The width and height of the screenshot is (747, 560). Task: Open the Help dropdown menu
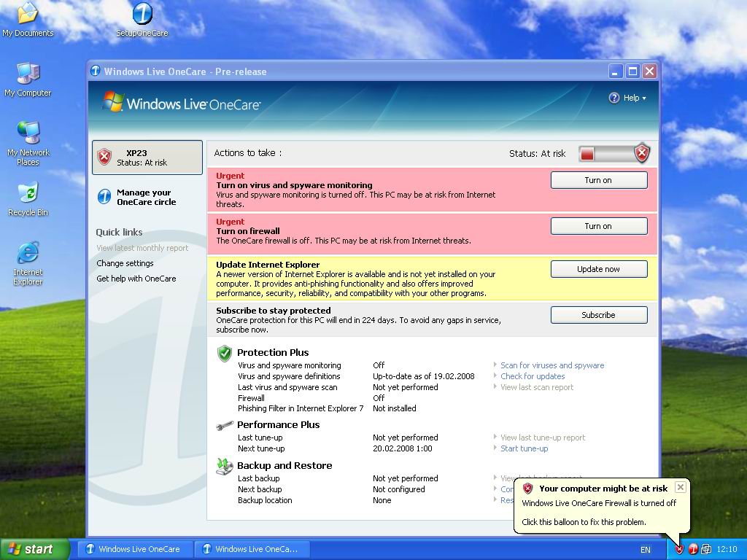pyautogui.click(x=635, y=98)
